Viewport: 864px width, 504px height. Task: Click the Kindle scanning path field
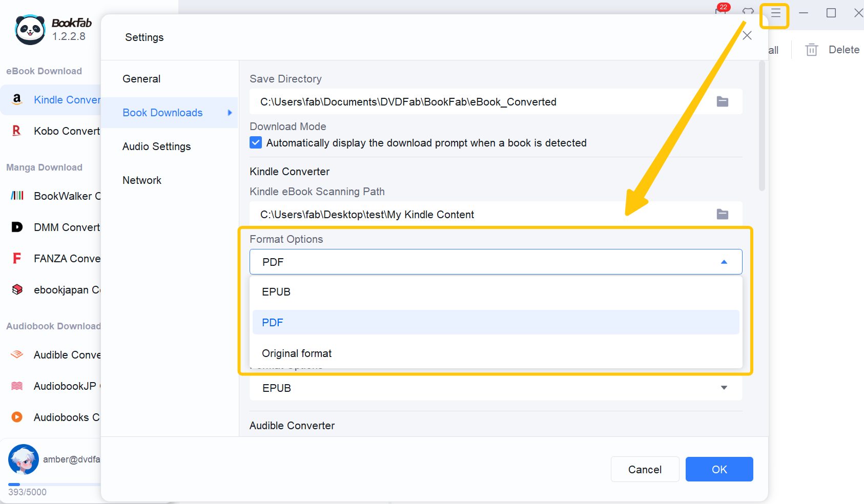(496, 214)
